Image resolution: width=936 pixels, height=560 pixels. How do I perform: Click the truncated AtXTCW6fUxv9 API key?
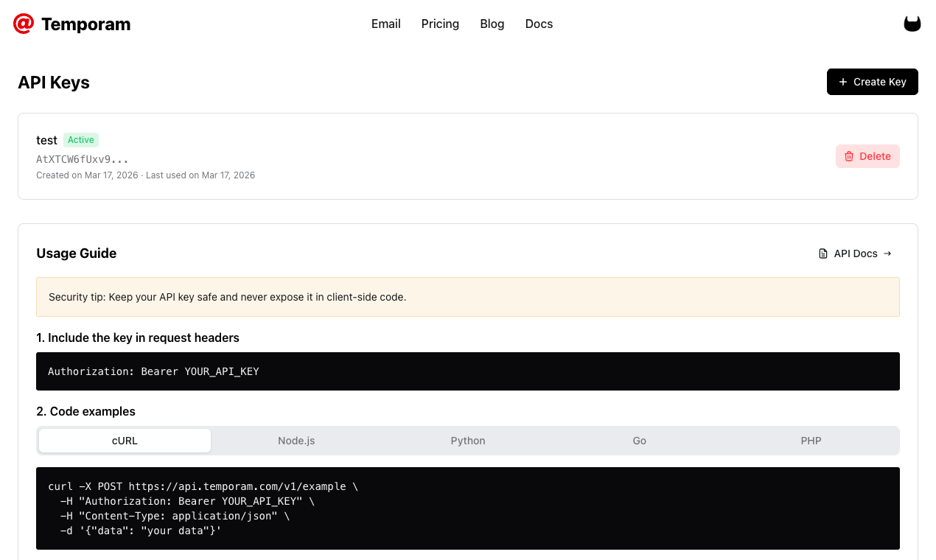82,158
